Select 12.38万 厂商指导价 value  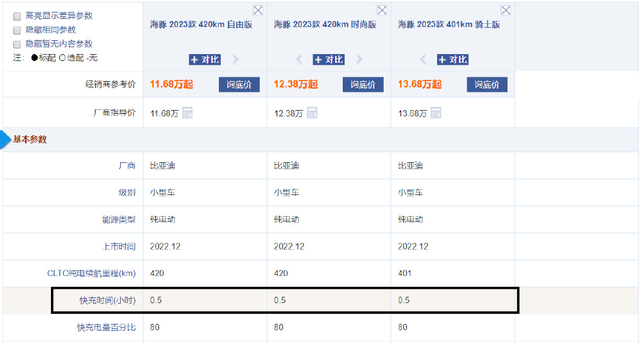(x=288, y=113)
